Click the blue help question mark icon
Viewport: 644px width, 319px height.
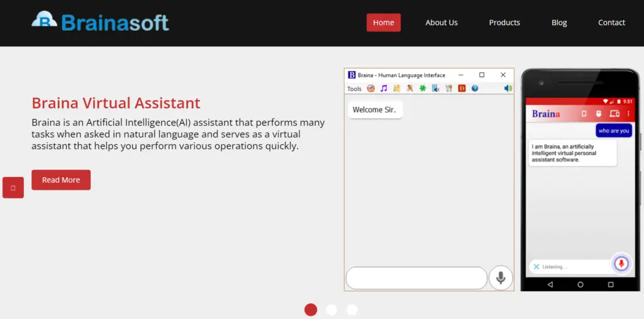pyautogui.click(x=475, y=89)
